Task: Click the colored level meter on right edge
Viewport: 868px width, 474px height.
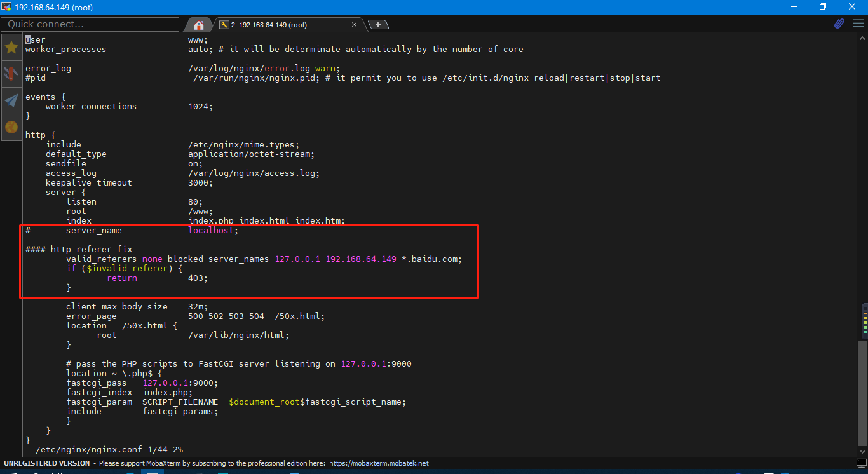Action: pos(864,321)
